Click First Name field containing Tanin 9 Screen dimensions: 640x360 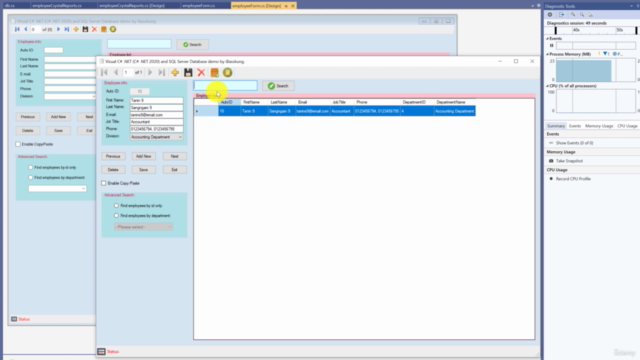(x=156, y=100)
